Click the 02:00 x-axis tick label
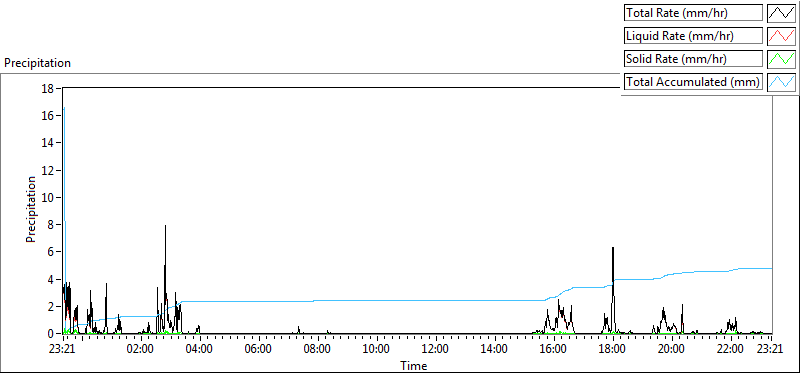This screenshot has height=373, width=800. pyautogui.click(x=141, y=350)
